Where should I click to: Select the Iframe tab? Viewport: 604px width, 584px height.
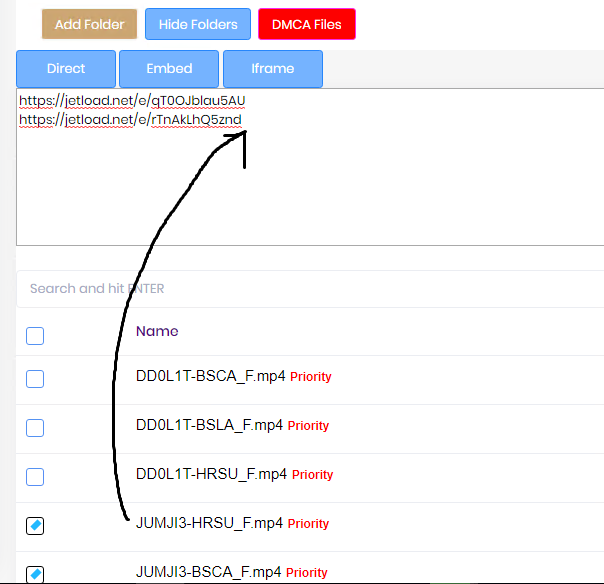(x=272, y=69)
